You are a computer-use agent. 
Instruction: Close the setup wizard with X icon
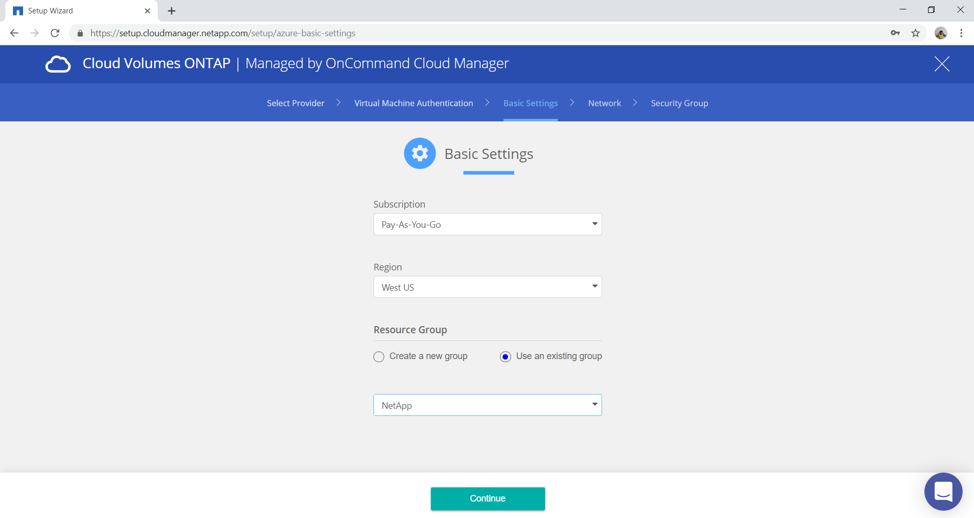click(x=941, y=64)
